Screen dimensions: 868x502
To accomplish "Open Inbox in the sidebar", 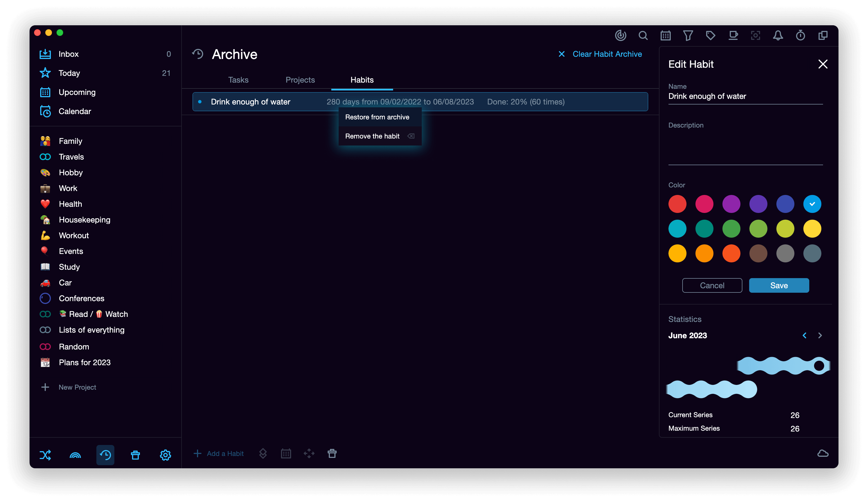I will click(x=105, y=54).
